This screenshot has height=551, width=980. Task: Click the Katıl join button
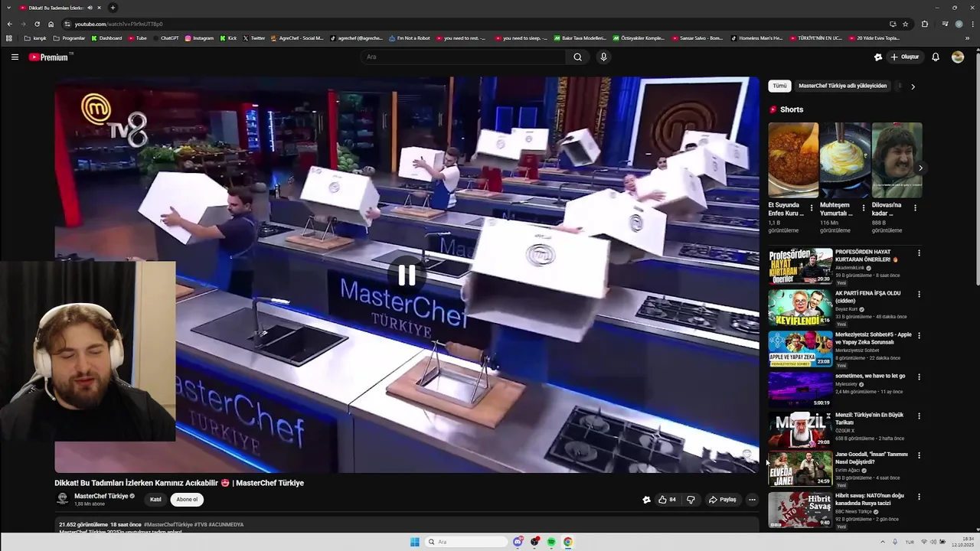(155, 500)
